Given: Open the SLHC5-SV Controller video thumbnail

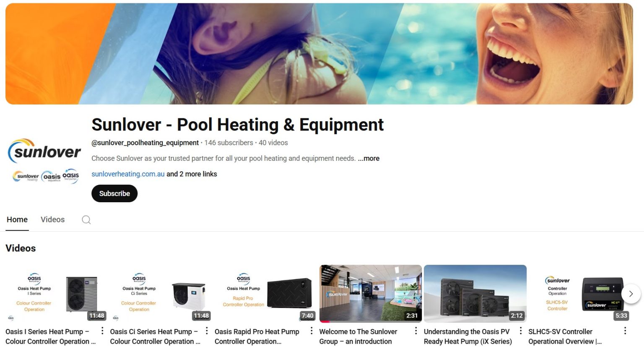Looking at the screenshot, I should point(580,294).
